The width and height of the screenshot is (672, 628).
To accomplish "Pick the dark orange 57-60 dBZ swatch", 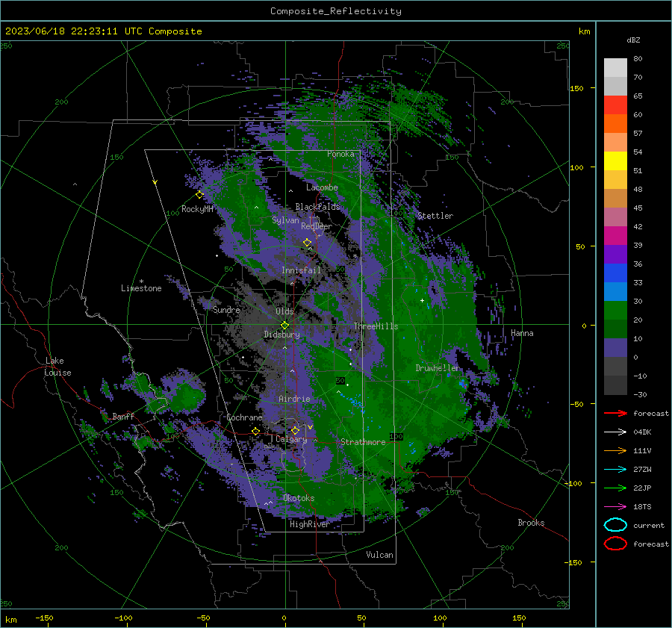I will tap(615, 123).
